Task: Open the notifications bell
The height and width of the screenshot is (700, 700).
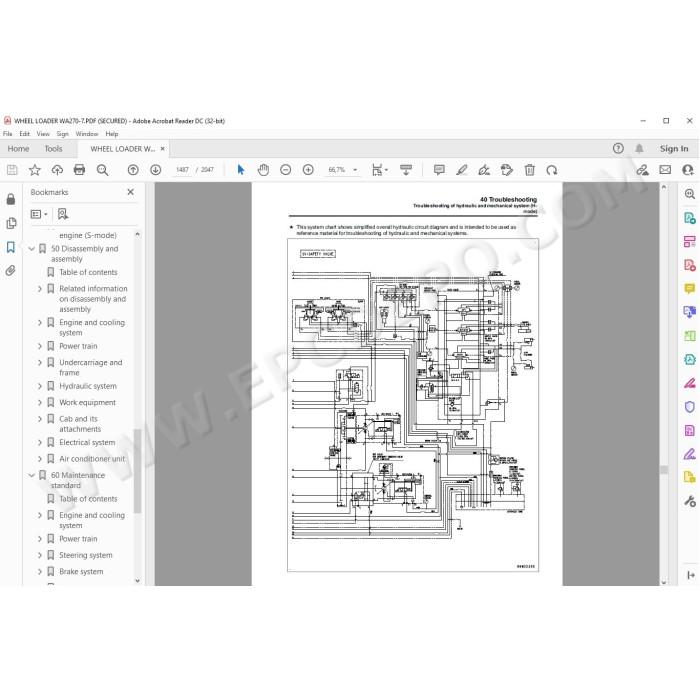Action: click(x=639, y=148)
